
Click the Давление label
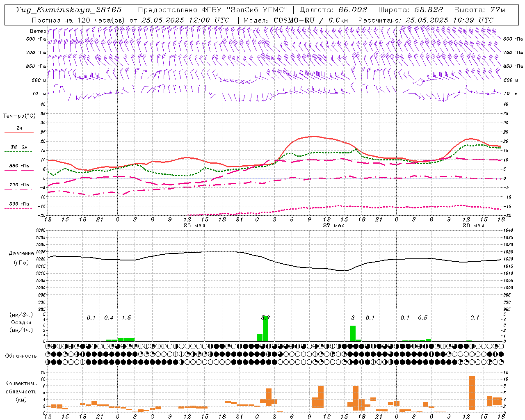pyautogui.click(x=21, y=253)
